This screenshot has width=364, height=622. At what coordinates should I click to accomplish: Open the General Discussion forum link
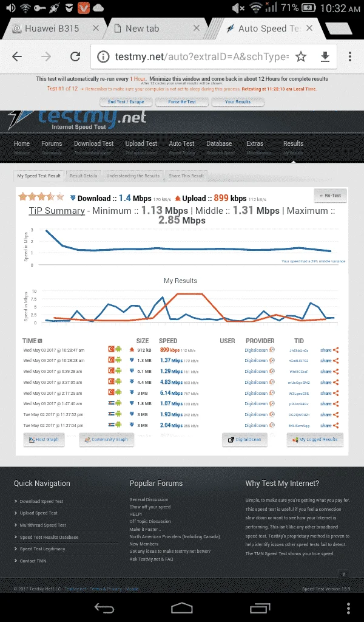[149, 499]
